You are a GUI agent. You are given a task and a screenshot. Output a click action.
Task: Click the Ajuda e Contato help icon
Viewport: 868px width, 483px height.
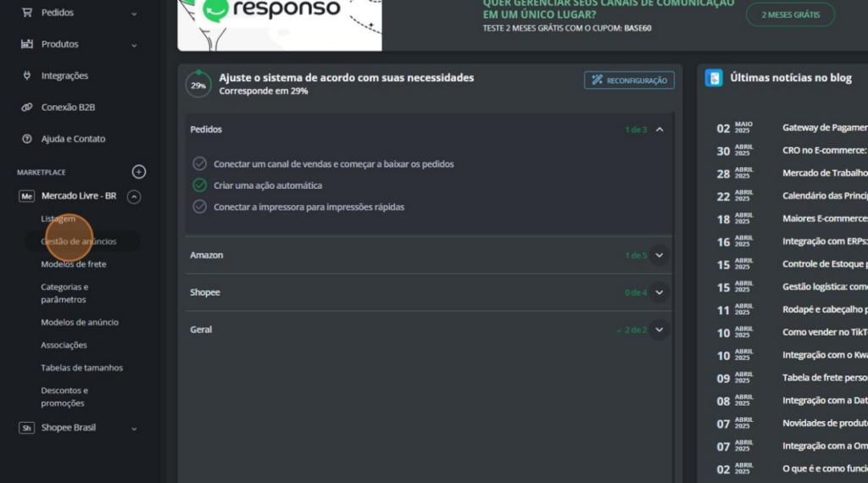[27, 139]
